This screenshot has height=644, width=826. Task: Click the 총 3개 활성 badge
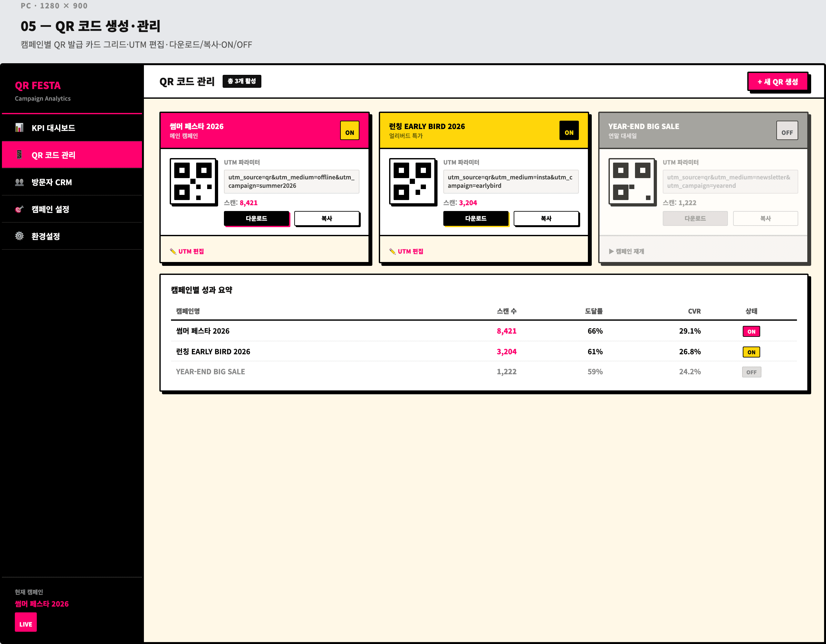point(242,81)
